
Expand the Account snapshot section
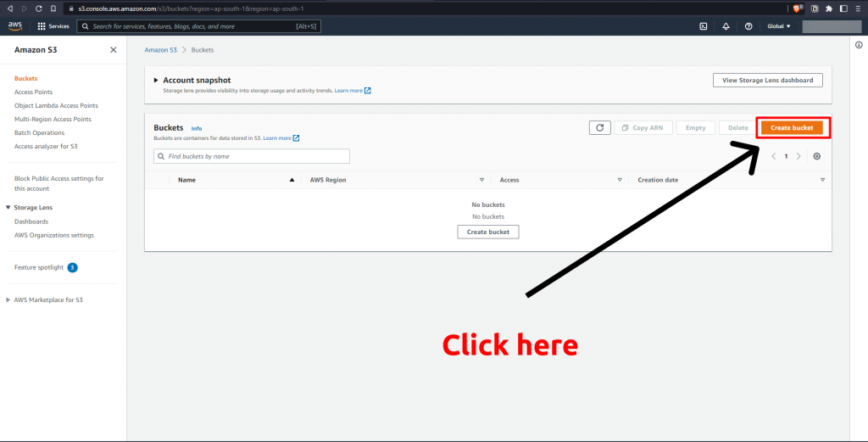click(x=156, y=81)
